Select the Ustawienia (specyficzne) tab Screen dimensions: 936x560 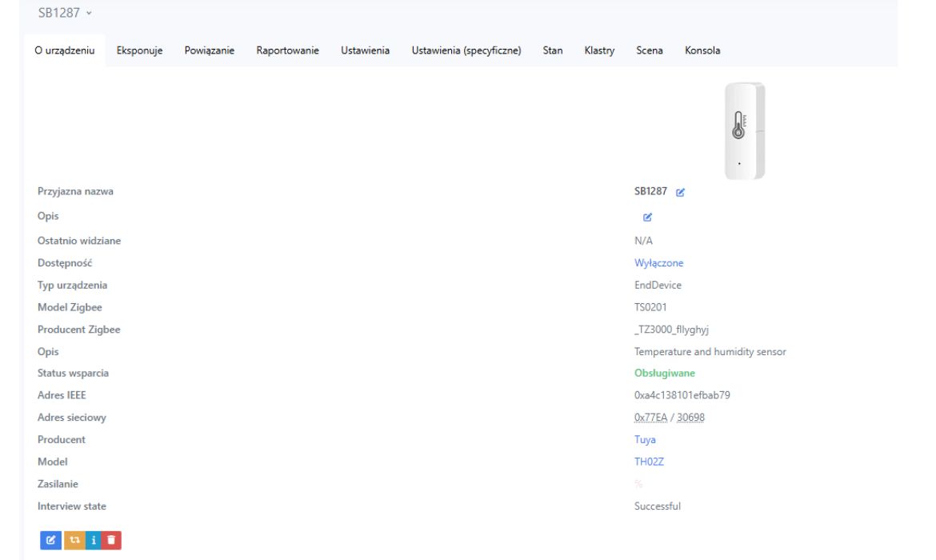point(466,50)
